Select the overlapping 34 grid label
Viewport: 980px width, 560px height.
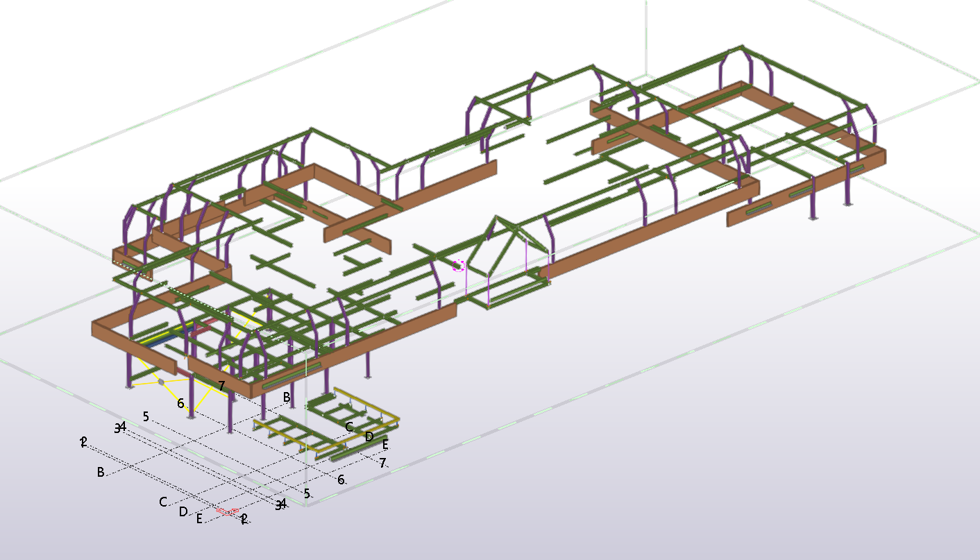(120, 427)
